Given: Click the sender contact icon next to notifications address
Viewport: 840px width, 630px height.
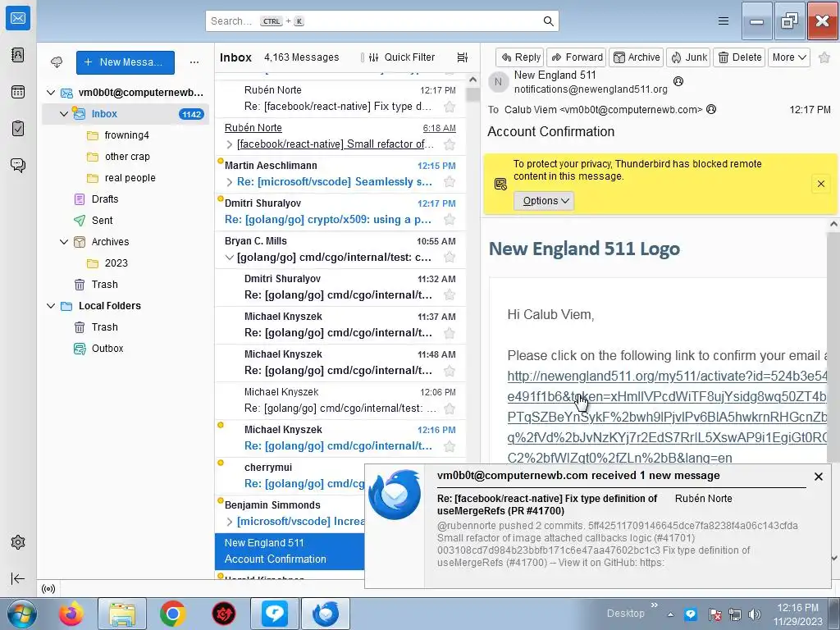Looking at the screenshot, I should click(x=678, y=81).
